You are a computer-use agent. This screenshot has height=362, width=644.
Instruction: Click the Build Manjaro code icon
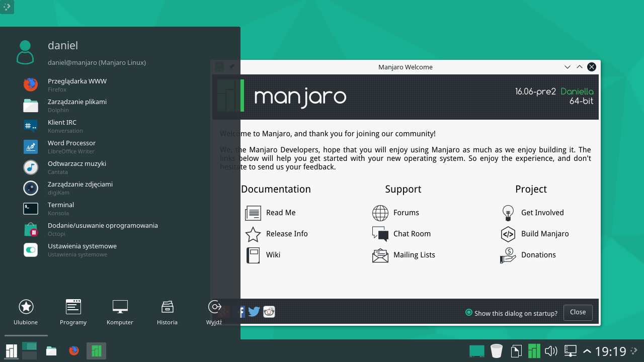click(x=508, y=234)
